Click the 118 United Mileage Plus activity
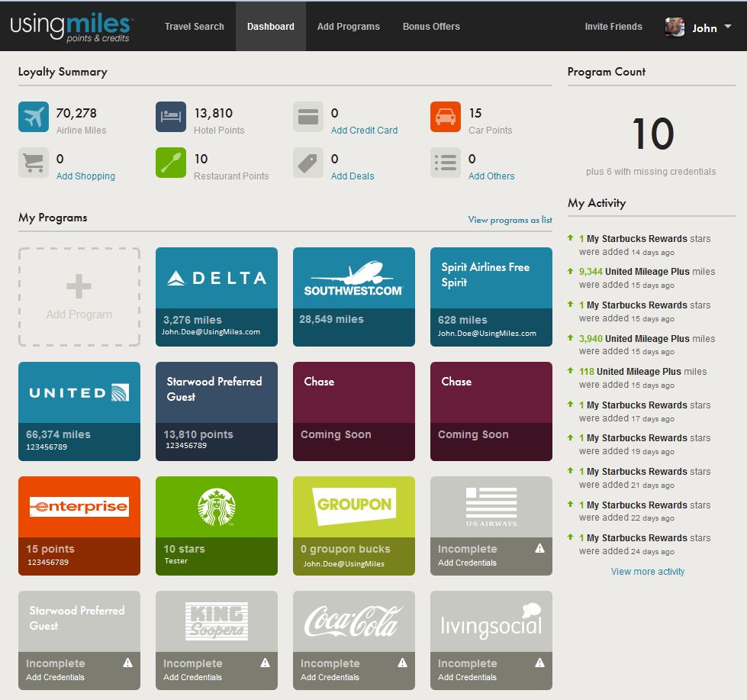 tap(643, 378)
